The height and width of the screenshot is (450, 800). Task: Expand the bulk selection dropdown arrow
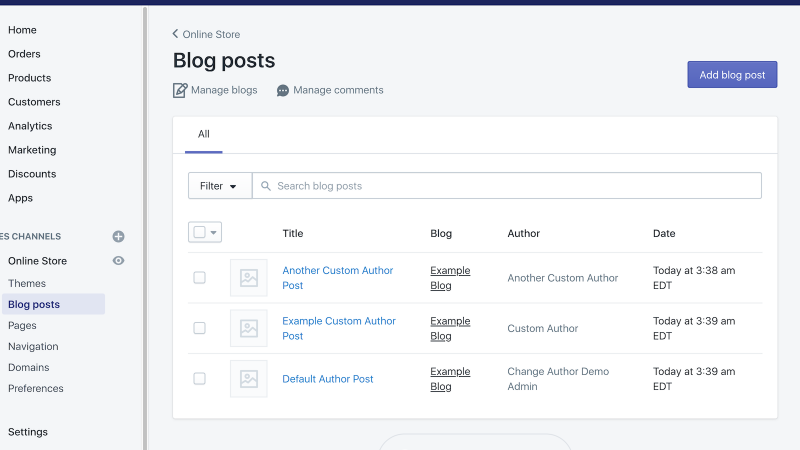click(x=214, y=233)
